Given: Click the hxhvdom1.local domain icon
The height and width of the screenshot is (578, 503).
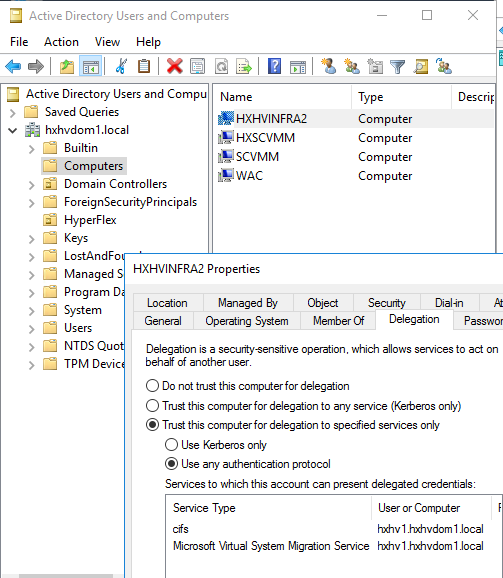Looking at the screenshot, I should point(32,130).
